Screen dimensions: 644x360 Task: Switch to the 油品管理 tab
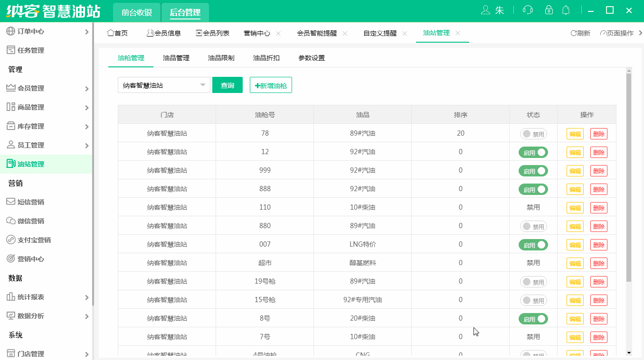pyautogui.click(x=175, y=57)
